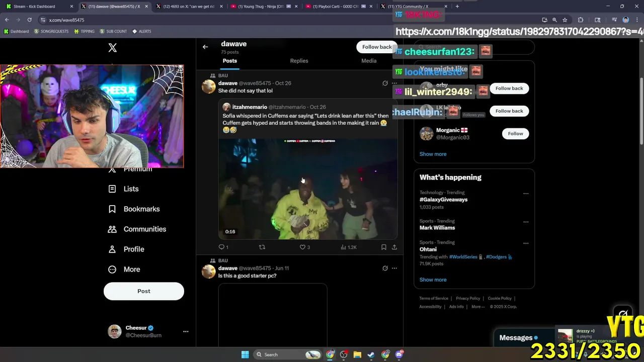Open Steam from the taskbar

click(371, 354)
